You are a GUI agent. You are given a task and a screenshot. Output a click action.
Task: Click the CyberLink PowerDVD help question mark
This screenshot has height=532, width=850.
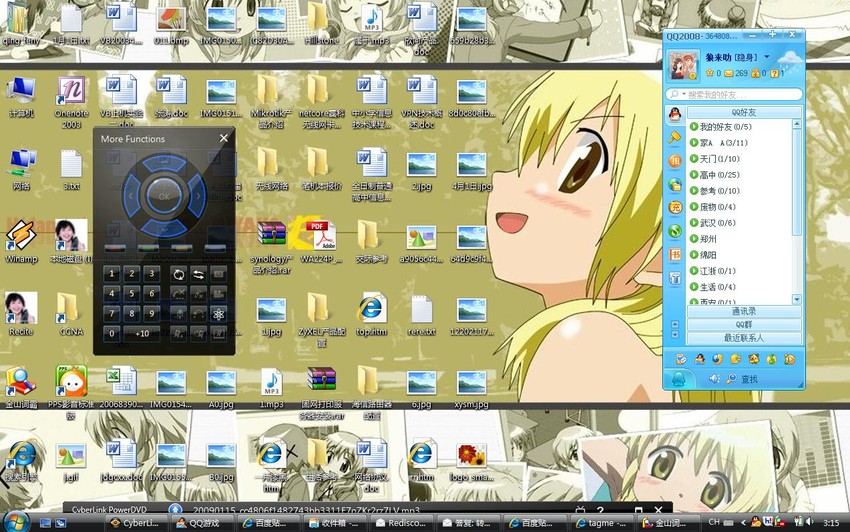pos(600,510)
